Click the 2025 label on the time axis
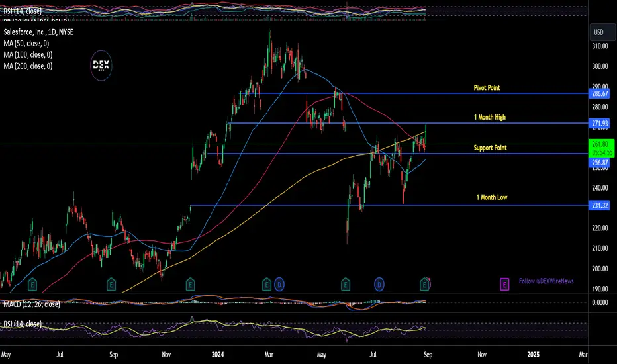 pyautogui.click(x=533, y=355)
